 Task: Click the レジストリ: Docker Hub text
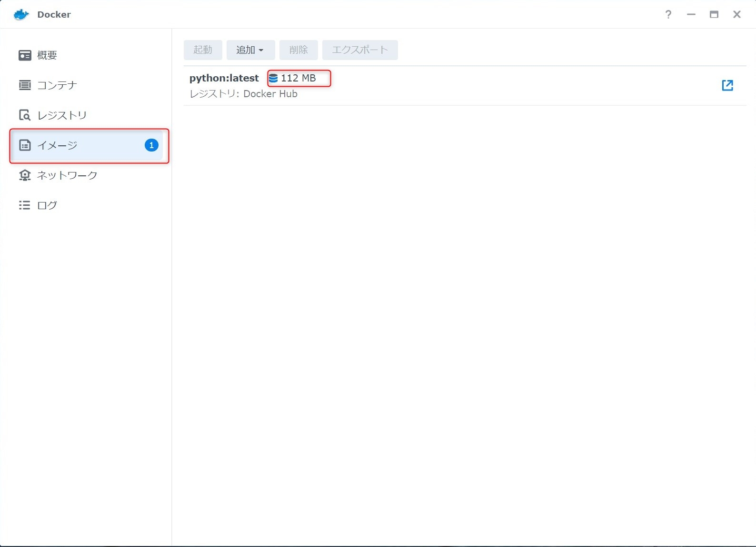coord(244,94)
